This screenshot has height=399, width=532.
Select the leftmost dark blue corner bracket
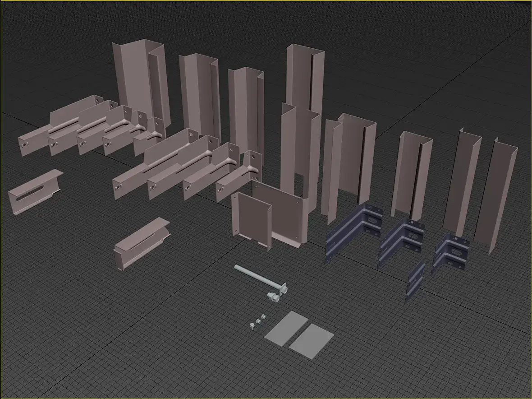pyautogui.click(x=354, y=233)
